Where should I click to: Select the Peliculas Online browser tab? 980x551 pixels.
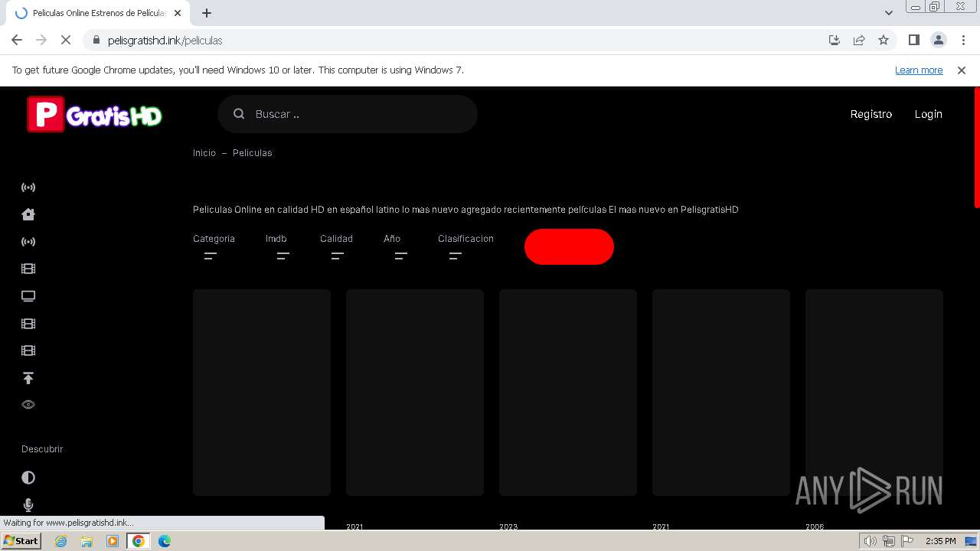pyautogui.click(x=99, y=13)
